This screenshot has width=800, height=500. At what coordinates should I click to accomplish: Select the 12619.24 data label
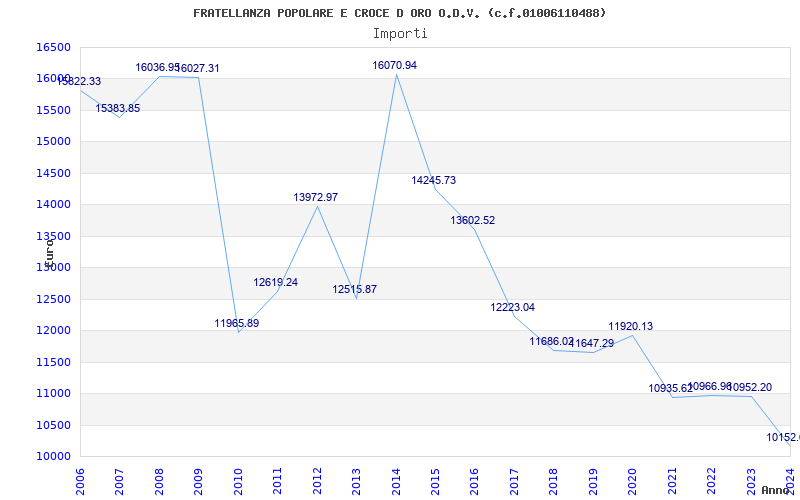point(276,282)
